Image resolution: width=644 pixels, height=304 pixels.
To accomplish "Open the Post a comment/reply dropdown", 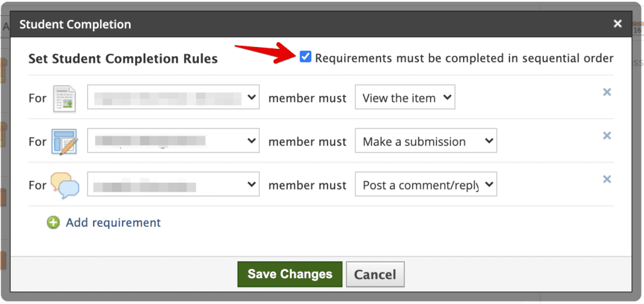I will pos(426,184).
